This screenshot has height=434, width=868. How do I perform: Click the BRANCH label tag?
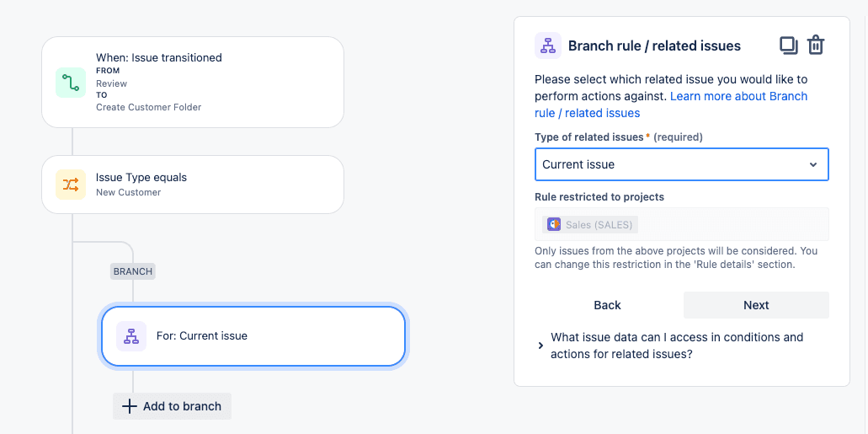pyautogui.click(x=133, y=271)
